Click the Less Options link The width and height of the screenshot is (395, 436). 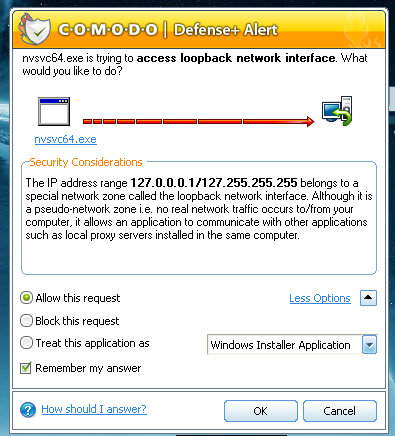(x=320, y=298)
